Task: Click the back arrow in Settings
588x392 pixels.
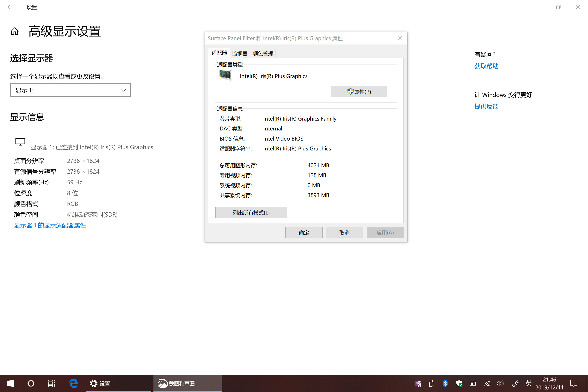Action: 10,7
